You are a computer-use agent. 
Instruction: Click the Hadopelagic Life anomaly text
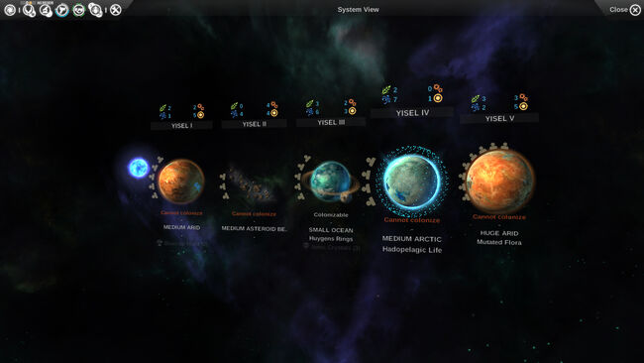[x=412, y=250]
